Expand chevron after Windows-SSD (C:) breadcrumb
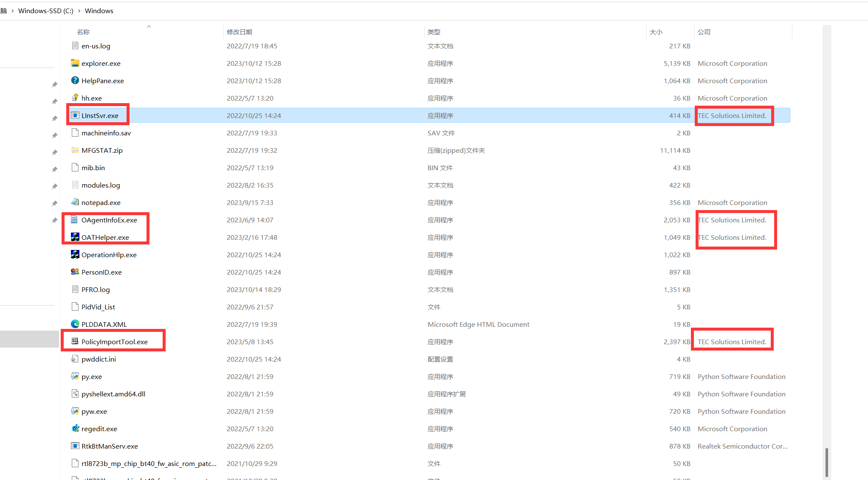Viewport: 868px width, 480px height. click(79, 11)
